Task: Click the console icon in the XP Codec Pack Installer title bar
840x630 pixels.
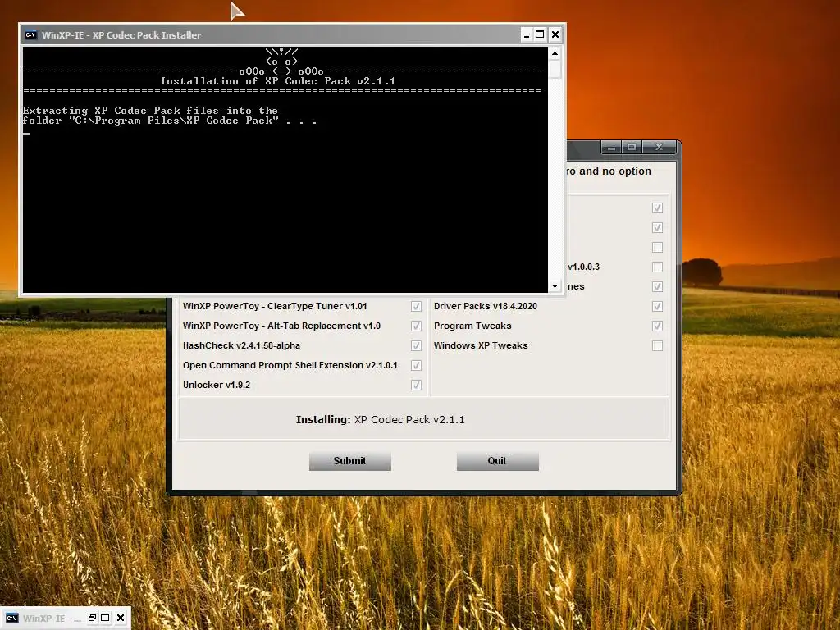Action: 30,34
